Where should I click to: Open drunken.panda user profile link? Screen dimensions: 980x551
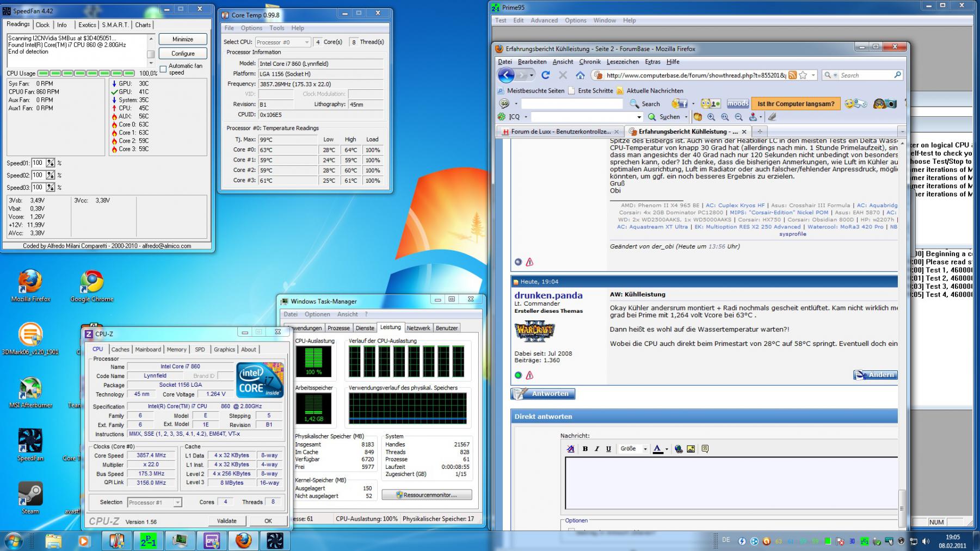tap(548, 295)
